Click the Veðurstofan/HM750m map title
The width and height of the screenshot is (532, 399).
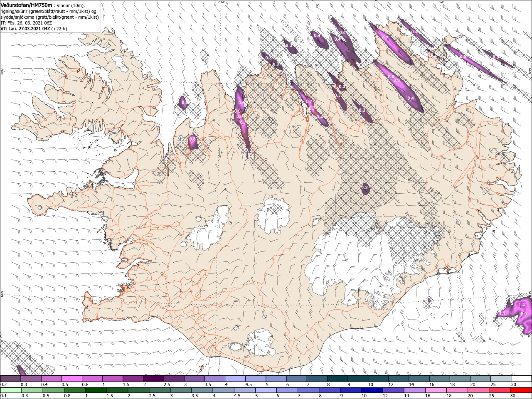(x=27, y=5)
